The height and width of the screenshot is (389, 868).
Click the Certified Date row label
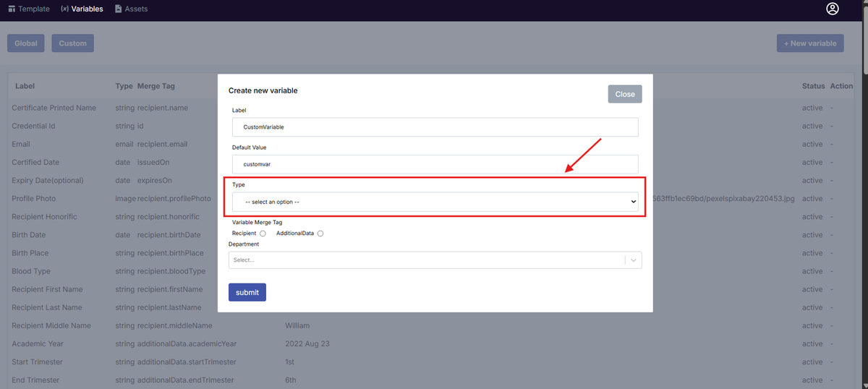(35, 162)
